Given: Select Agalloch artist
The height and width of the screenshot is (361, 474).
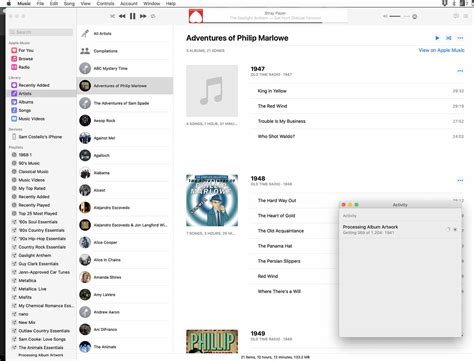Looking at the screenshot, I should tap(124, 155).
